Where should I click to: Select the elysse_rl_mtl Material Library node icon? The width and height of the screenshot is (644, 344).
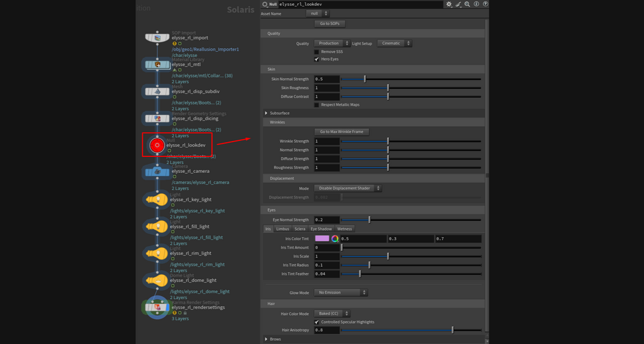coord(157,65)
